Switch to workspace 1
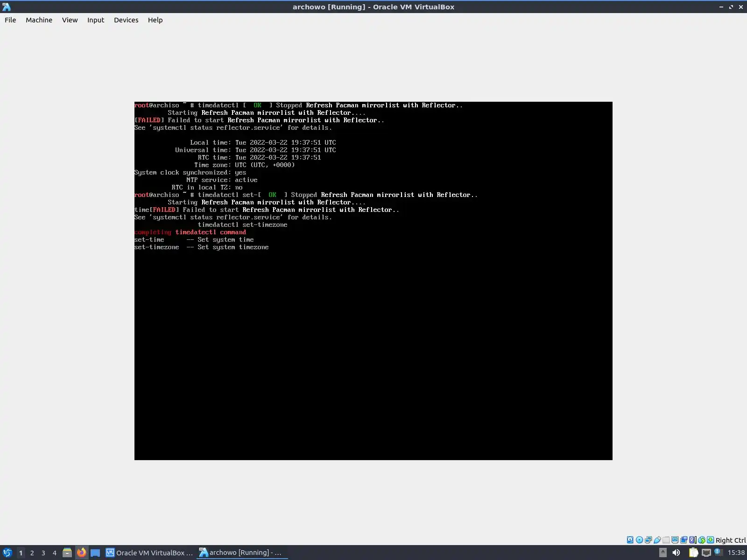The width and height of the screenshot is (747, 560). [x=21, y=553]
